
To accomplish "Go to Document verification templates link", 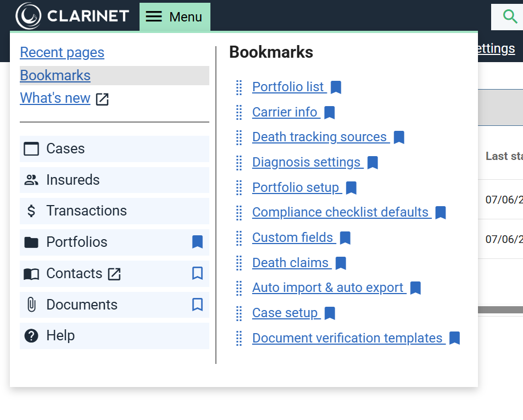I will pyautogui.click(x=347, y=338).
